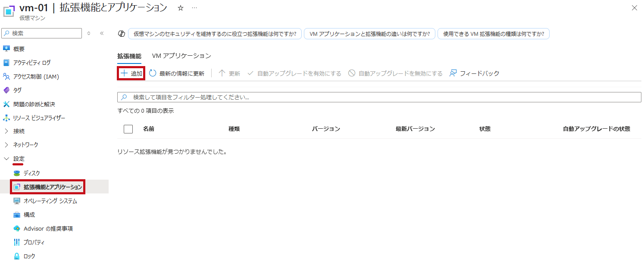644x263 pixels.
Task: Click the vm-01 virtual machine resource icon
Action: click(9, 11)
